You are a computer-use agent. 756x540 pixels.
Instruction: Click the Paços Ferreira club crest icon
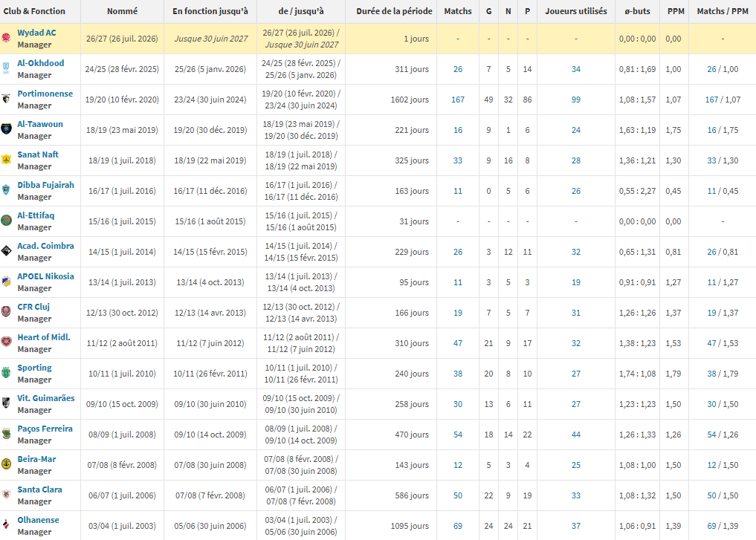pos(6,434)
